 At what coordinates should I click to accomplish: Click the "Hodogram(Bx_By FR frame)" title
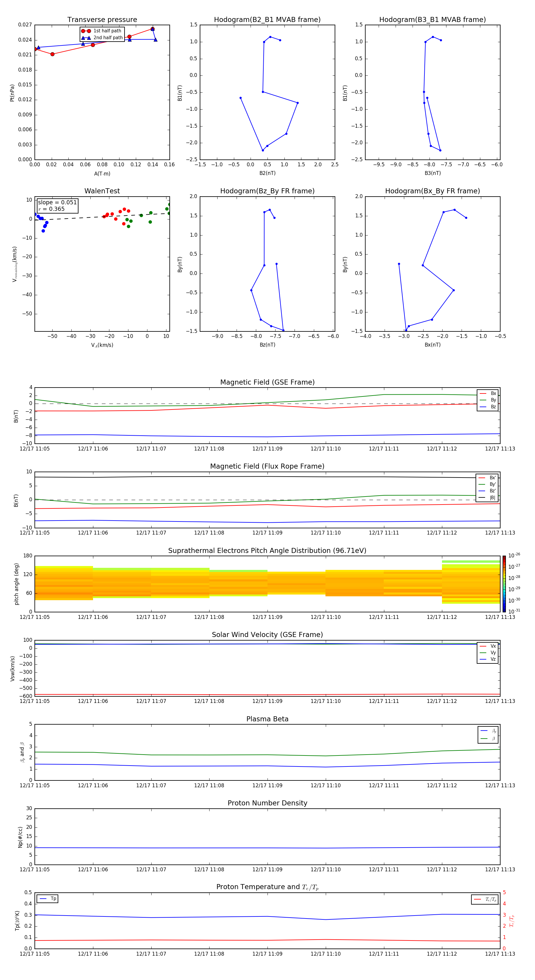[432, 191]
